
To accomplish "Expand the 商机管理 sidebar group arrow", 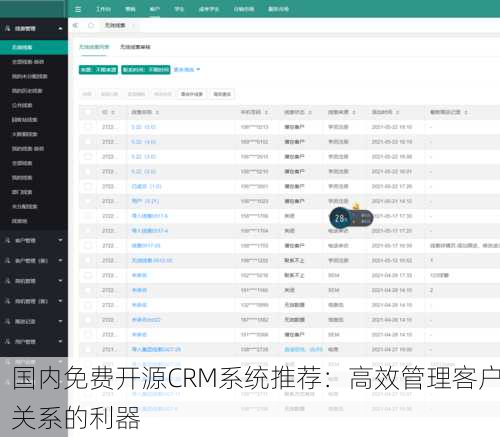I will [60, 281].
